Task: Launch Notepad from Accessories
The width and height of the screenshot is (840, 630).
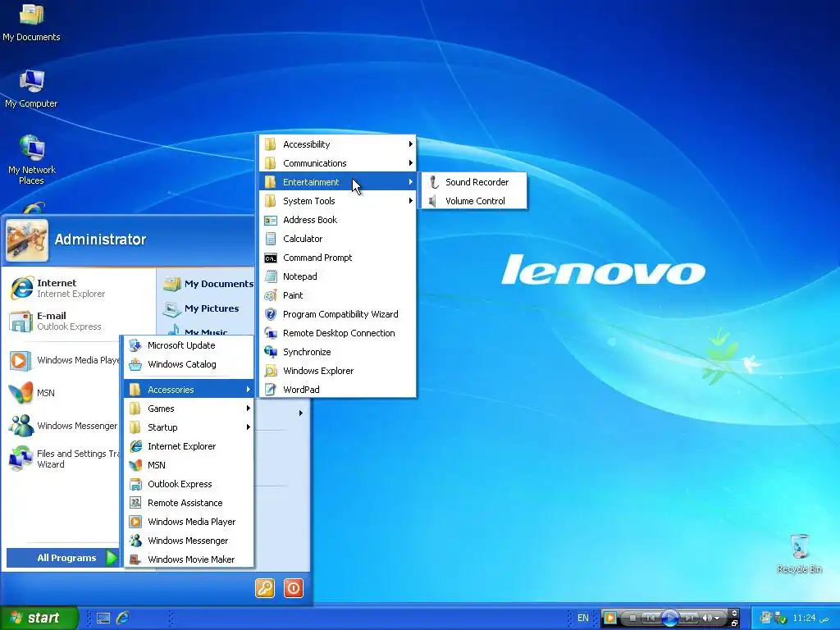Action: (337, 276)
